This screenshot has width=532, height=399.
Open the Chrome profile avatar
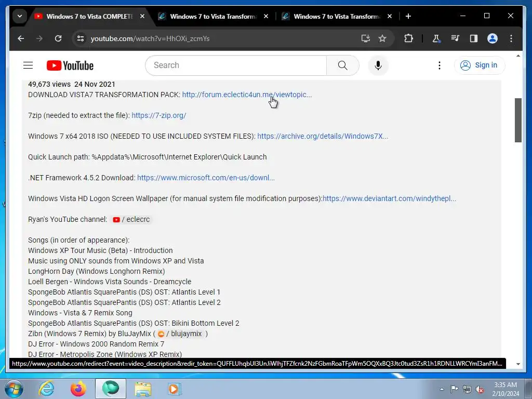coord(493,38)
